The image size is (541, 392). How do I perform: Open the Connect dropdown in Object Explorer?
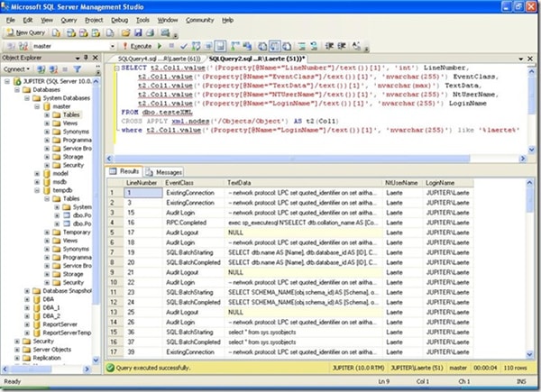16,69
